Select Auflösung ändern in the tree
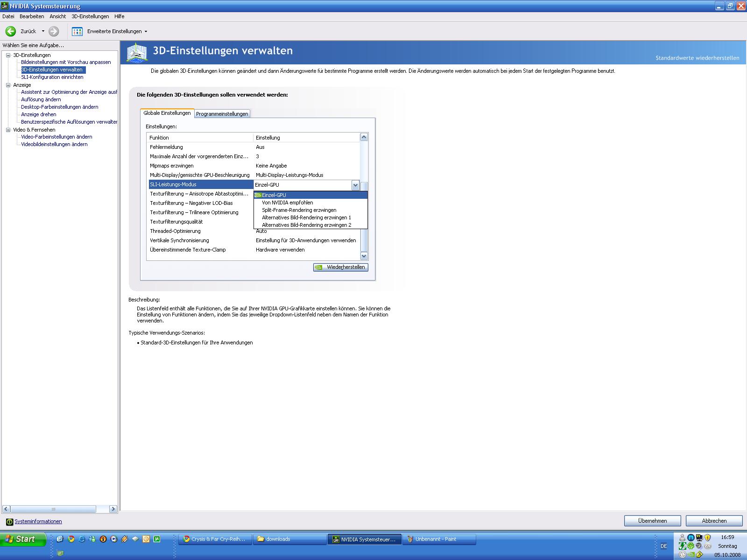747x560 pixels. pyautogui.click(x=41, y=99)
